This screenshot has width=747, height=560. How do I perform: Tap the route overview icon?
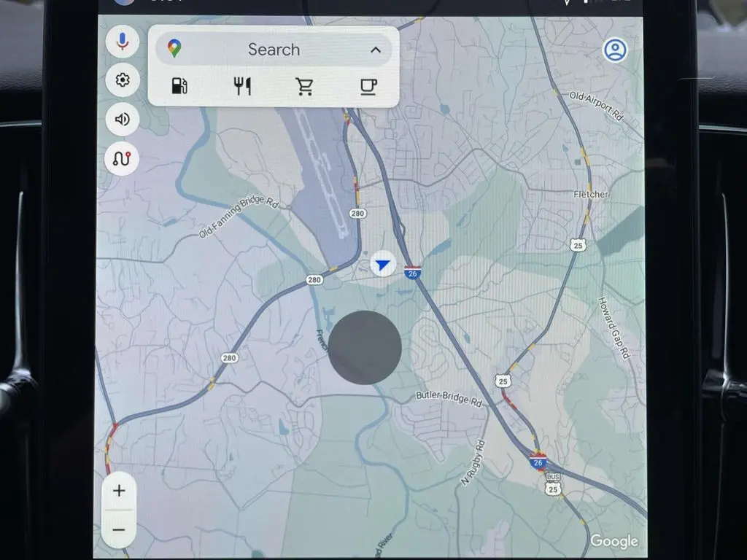122,158
